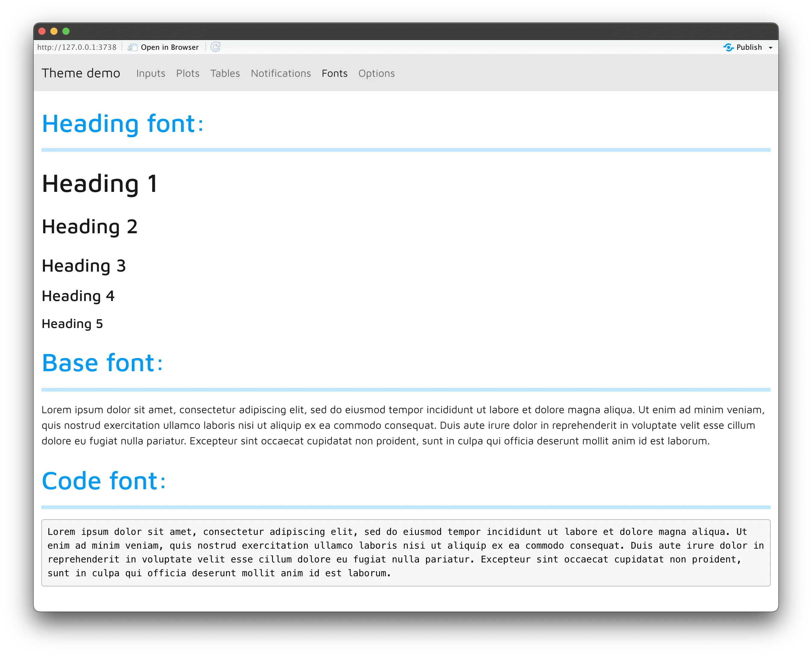Select the Notifications tab

(x=281, y=73)
